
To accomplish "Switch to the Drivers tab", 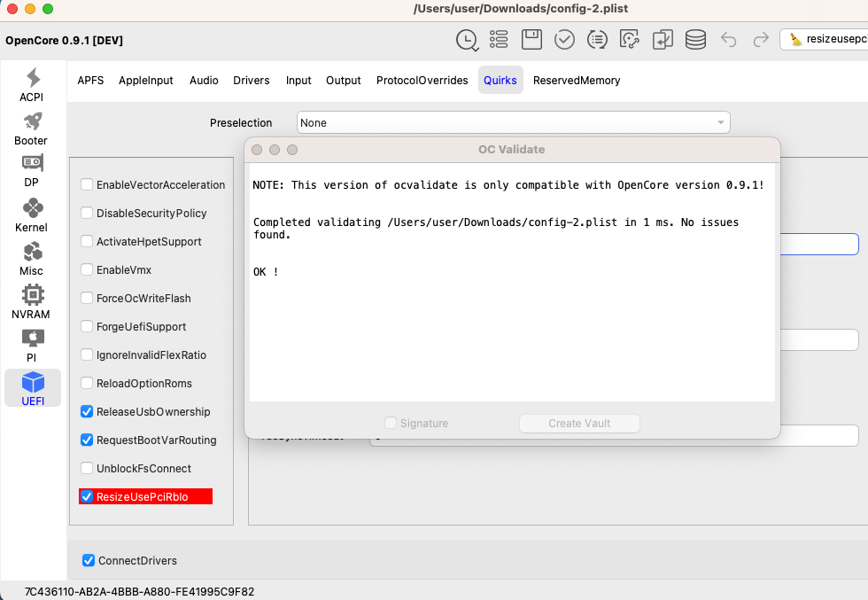I will 252,80.
